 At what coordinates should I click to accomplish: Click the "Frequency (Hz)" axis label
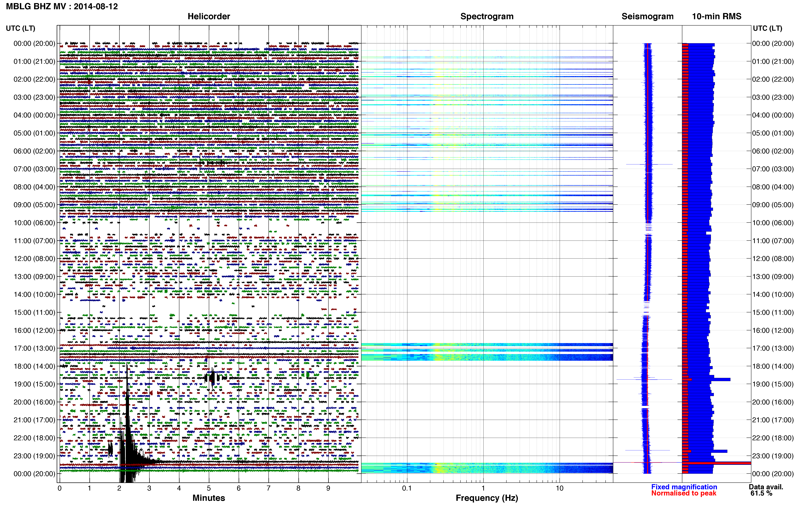pyautogui.click(x=487, y=498)
